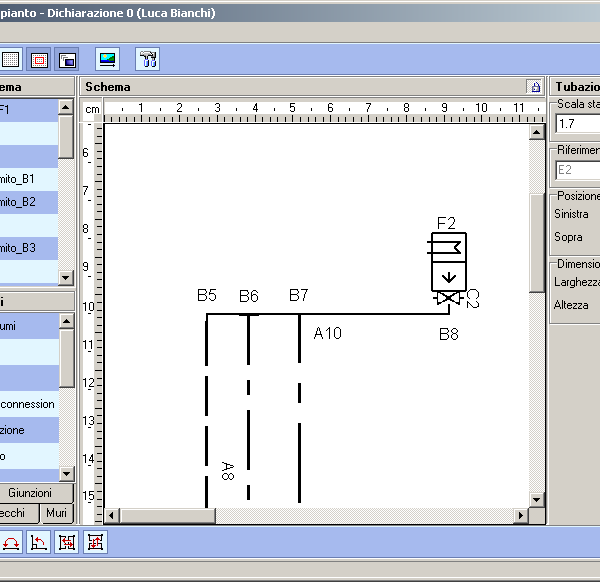This screenshot has width=600, height=582.
Task: Click the upper list scroll up arrow
Action: pyautogui.click(x=66, y=107)
